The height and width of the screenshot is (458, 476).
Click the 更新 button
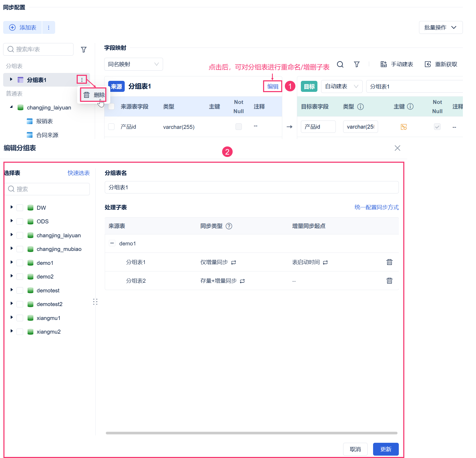(386, 449)
